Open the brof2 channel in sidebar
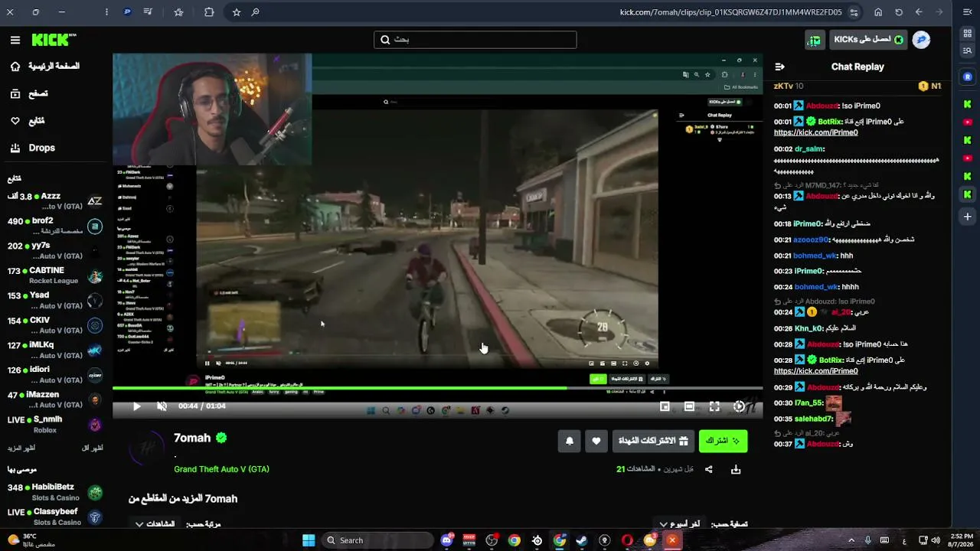Screen dimensions: 980x551 (x=55, y=226)
